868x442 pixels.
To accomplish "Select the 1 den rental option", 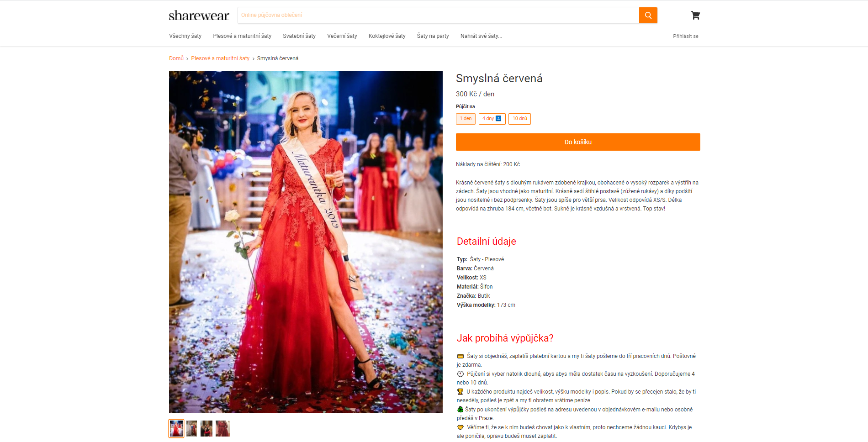I will [x=466, y=119].
